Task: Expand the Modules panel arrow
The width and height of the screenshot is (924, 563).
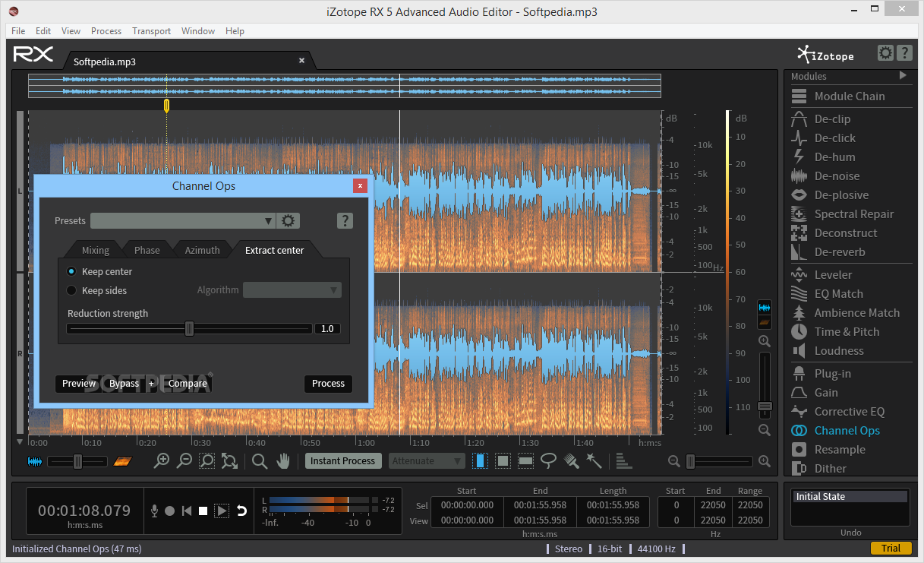Action: (x=903, y=76)
